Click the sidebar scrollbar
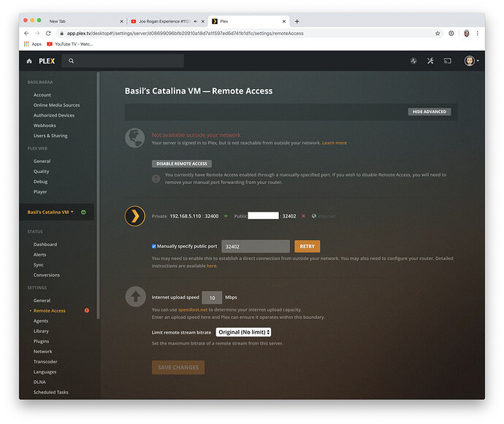This screenshot has width=504, height=424. [98, 196]
